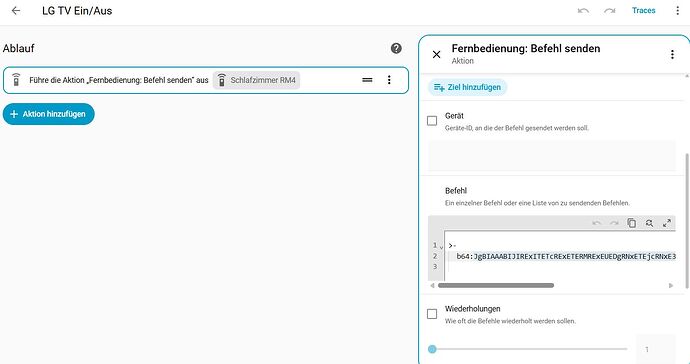This screenshot has height=364, width=690.
Task: Click the Wiederholungen number field showing 1
Action: tap(656, 349)
